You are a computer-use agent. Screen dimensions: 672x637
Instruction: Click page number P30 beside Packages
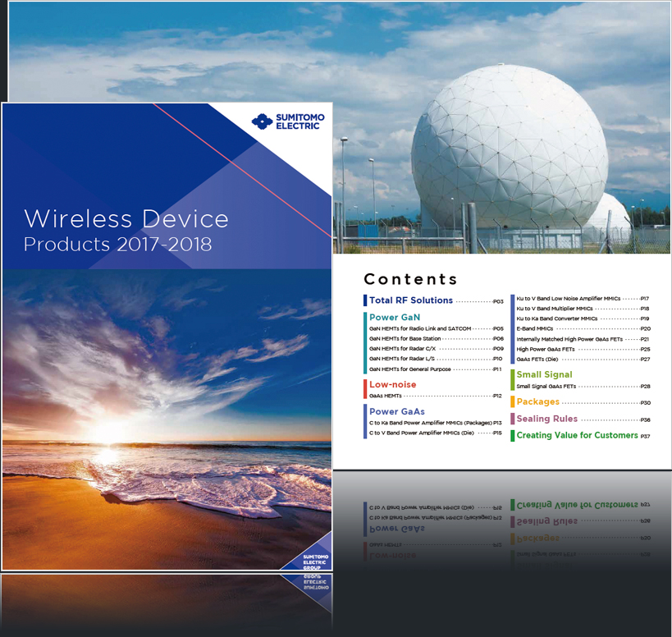tap(646, 403)
